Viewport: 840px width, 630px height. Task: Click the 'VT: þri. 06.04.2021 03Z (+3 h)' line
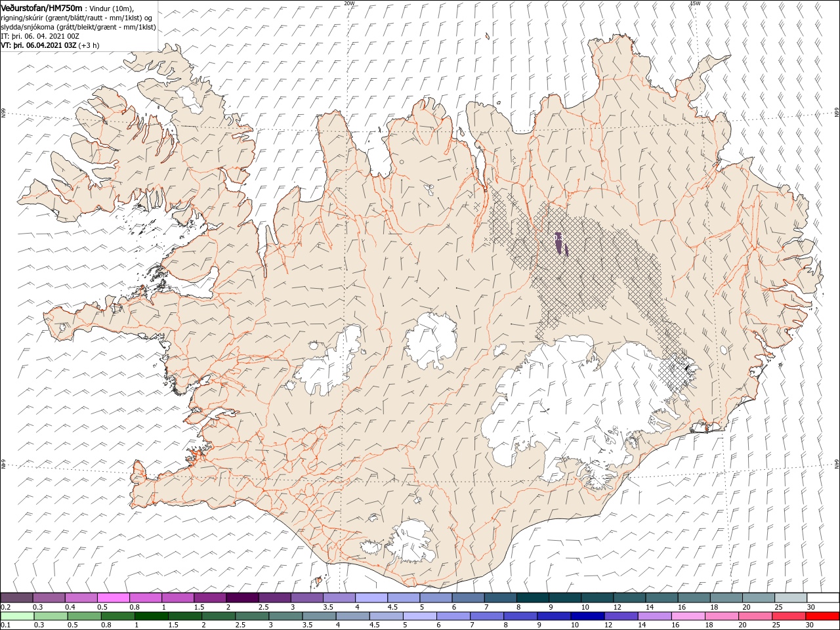[51, 45]
